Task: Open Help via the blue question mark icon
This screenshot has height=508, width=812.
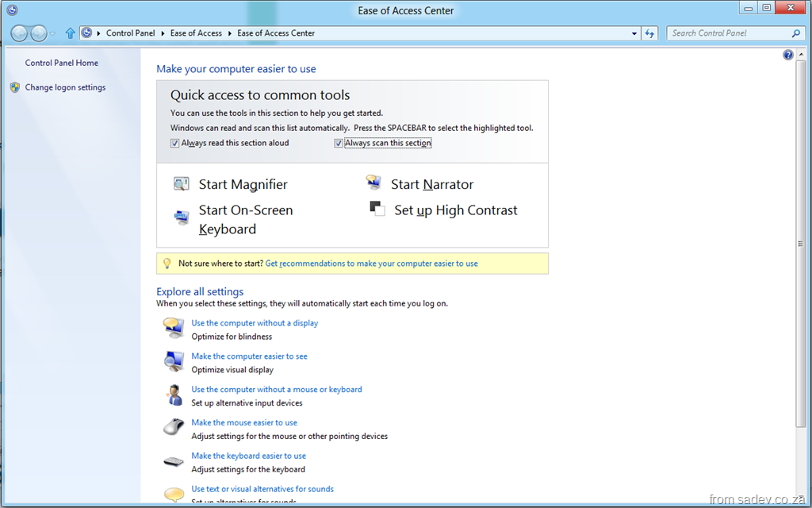Action: [x=787, y=55]
